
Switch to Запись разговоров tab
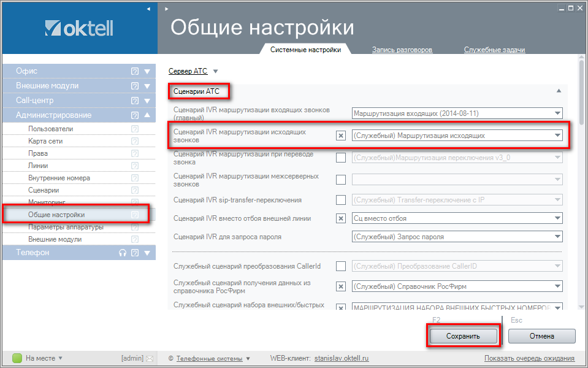click(x=402, y=50)
